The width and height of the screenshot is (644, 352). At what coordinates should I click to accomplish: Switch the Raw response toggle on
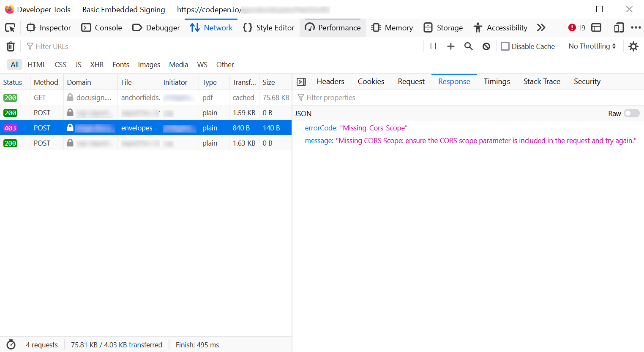pyautogui.click(x=631, y=113)
